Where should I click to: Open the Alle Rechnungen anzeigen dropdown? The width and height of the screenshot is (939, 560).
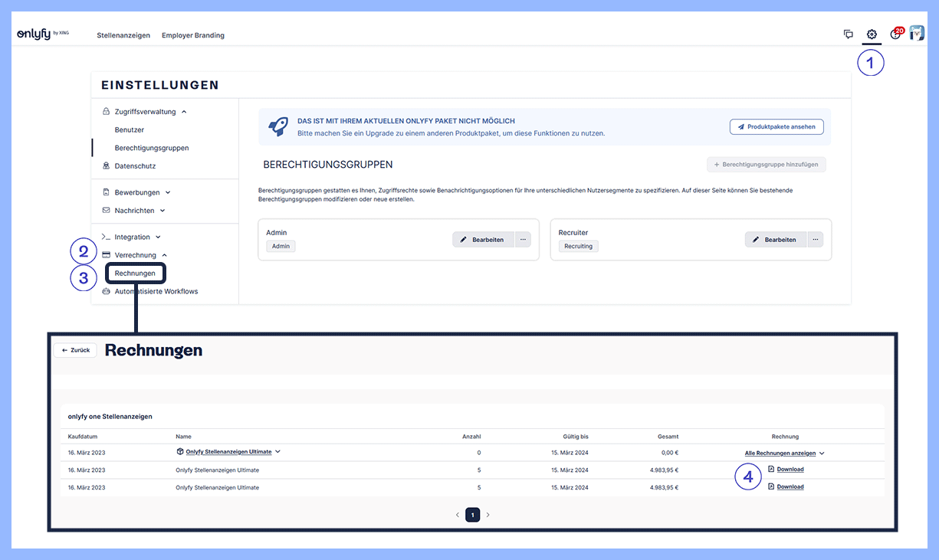784,453
